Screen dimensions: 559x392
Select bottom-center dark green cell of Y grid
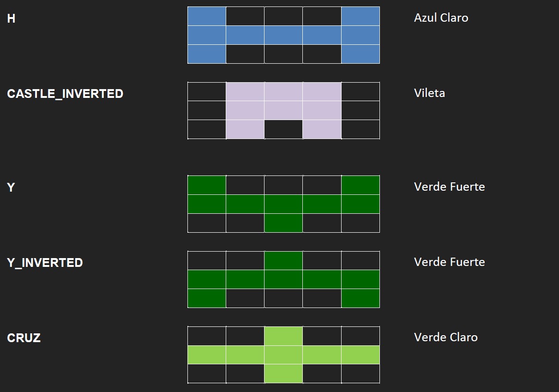(283, 223)
